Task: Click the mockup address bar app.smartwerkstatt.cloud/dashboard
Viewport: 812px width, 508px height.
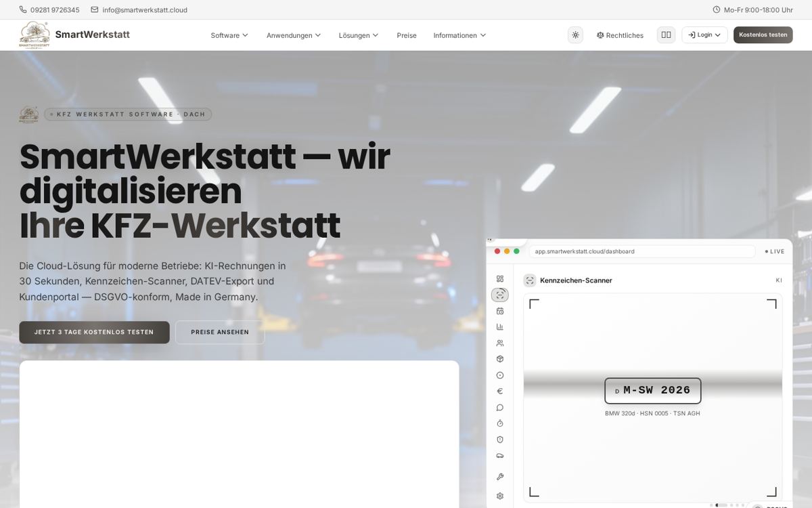Action: (x=642, y=251)
